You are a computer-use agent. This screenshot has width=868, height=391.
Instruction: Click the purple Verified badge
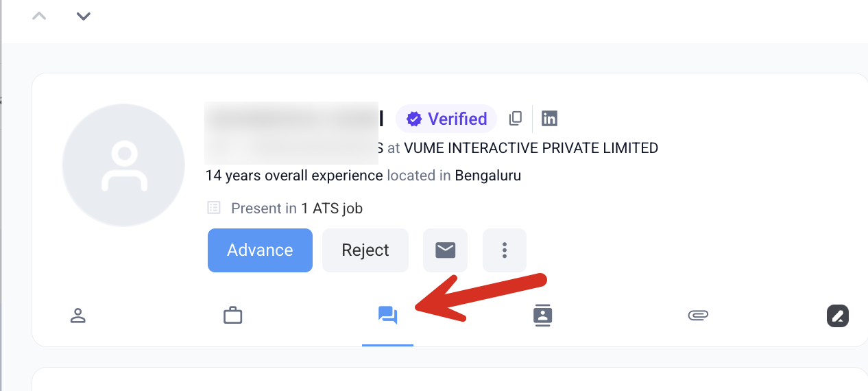pyautogui.click(x=446, y=119)
